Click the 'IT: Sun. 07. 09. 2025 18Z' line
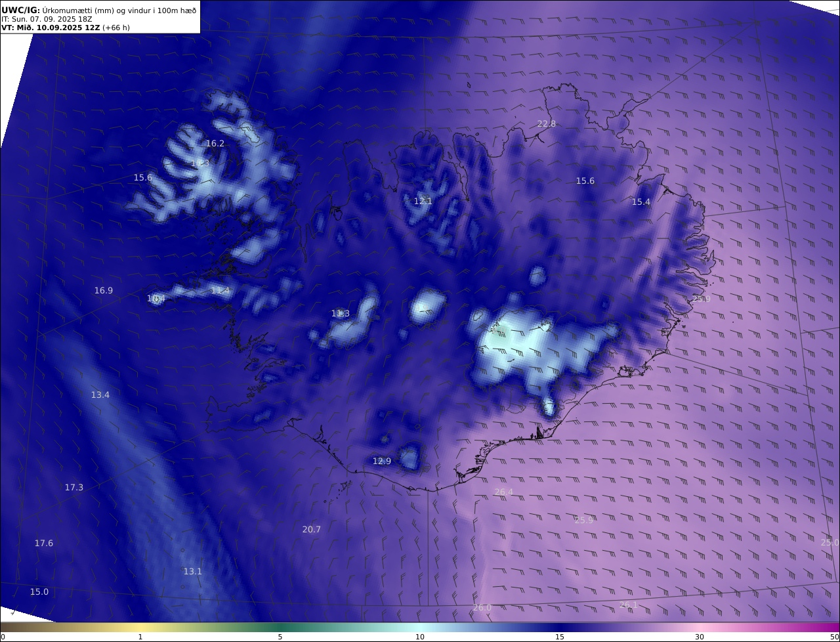Image resolution: width=840 pixels, height=642 pixels. pos(47,19)
